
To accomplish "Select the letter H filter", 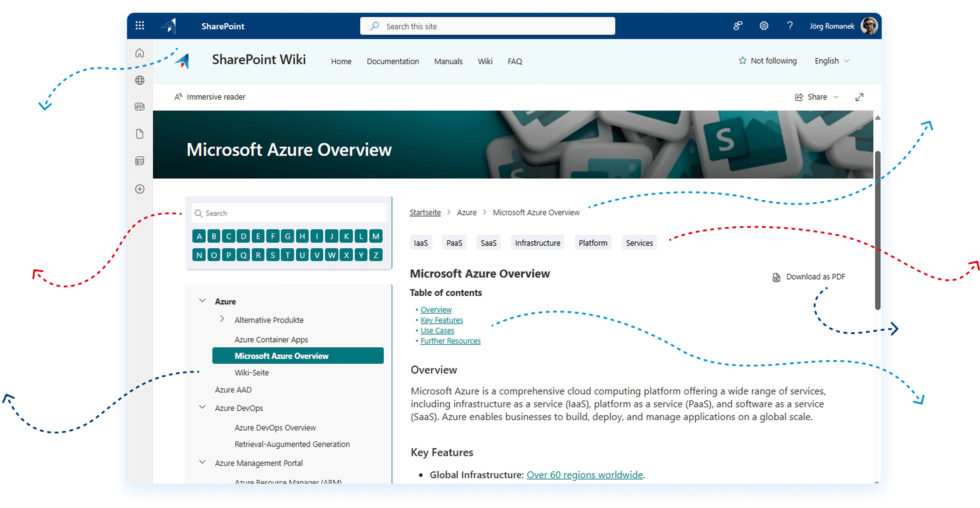I will pyautogui.click(x=302, y=236).
